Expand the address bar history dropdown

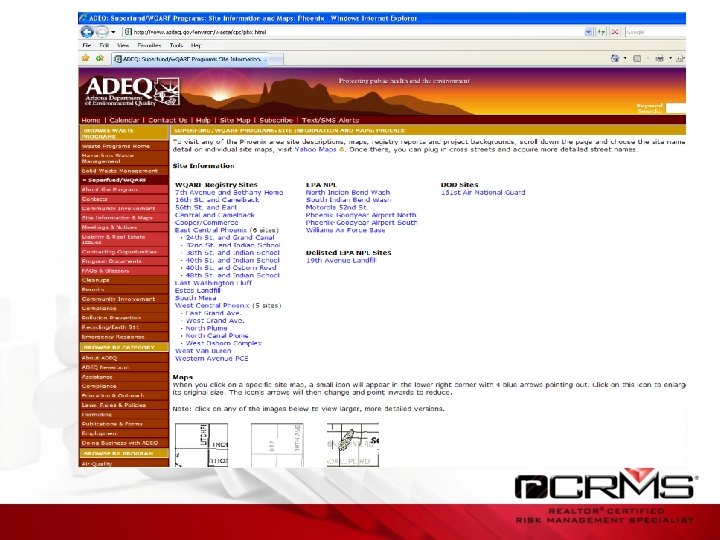tap(588, 32)
